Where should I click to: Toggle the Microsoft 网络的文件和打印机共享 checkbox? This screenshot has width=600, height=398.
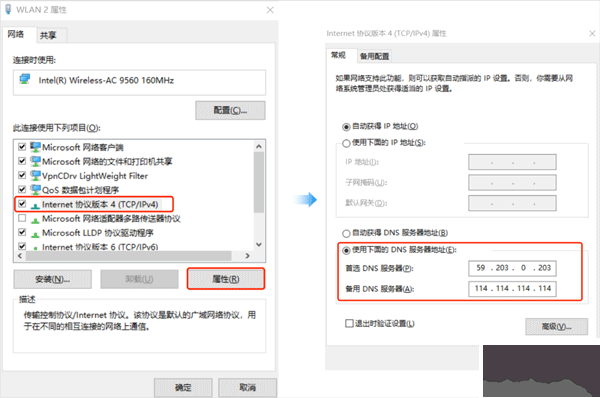pyautogui.click(x=22, y=161)
